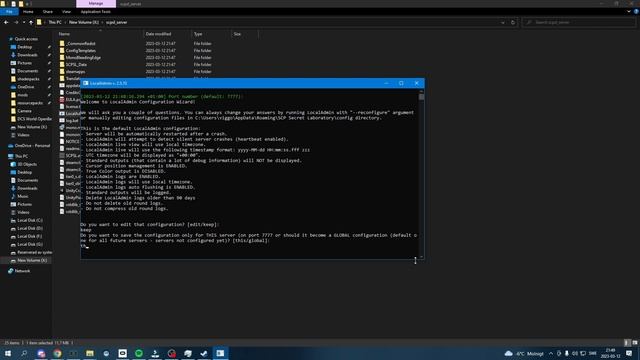Open resourcepacks folder in sidebar
Viewport: 640px width, 360px height.
click(30, 103)
